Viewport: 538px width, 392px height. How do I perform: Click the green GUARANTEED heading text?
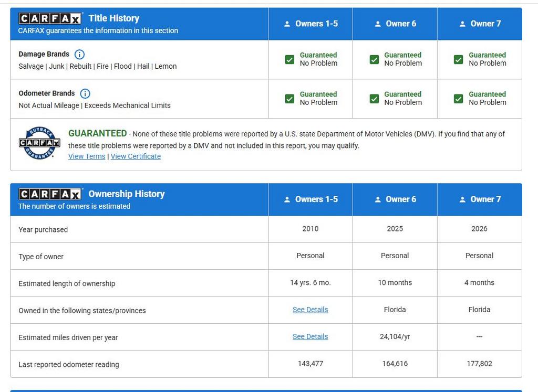(97, 133)
